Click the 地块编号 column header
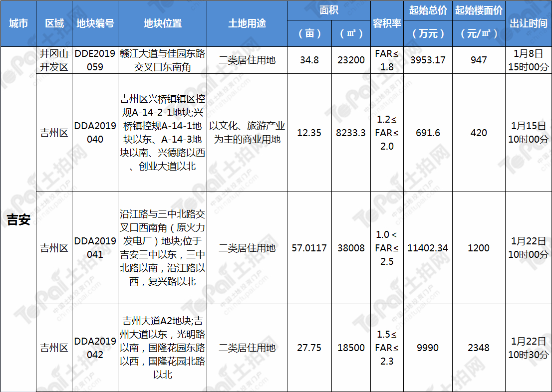Screen dimensions: 552x392 coord(95,23)
